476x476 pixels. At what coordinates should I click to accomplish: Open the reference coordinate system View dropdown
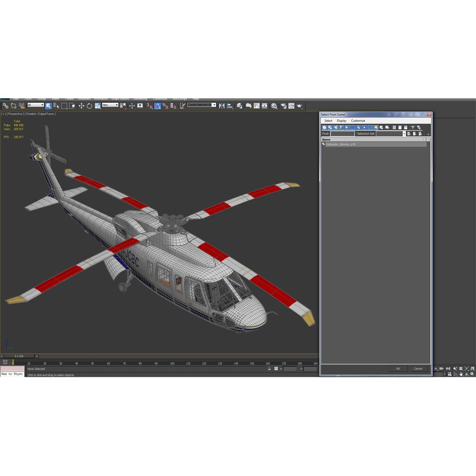(110, 105)
